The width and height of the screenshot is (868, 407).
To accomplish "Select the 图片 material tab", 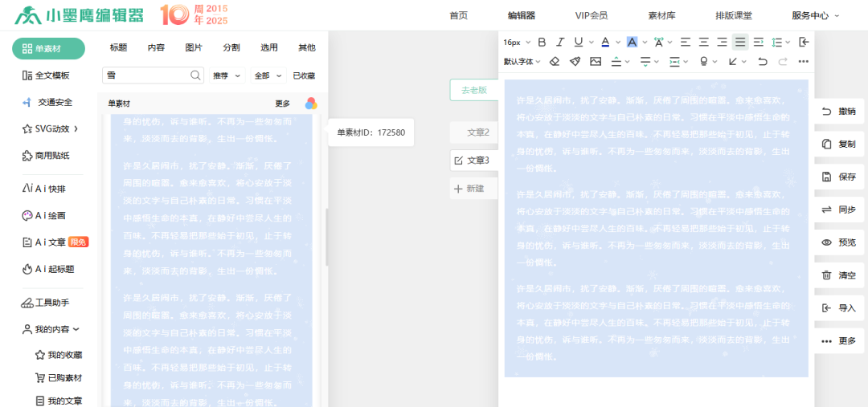I will point(194,47).
